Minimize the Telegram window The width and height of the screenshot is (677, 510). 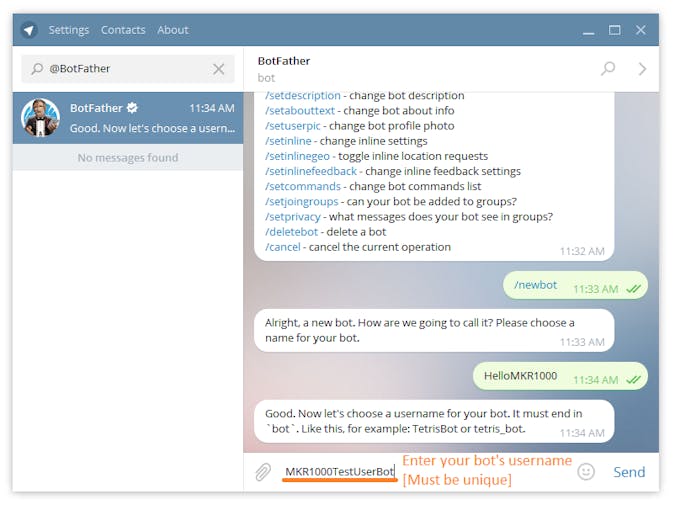pyautogui.click(x=588, y=31)
